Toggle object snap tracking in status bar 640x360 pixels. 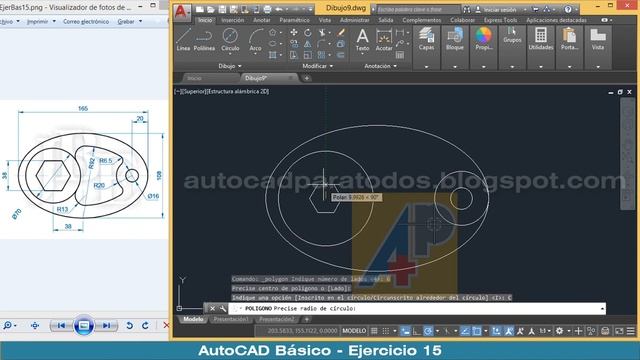(x=465, y=331)
